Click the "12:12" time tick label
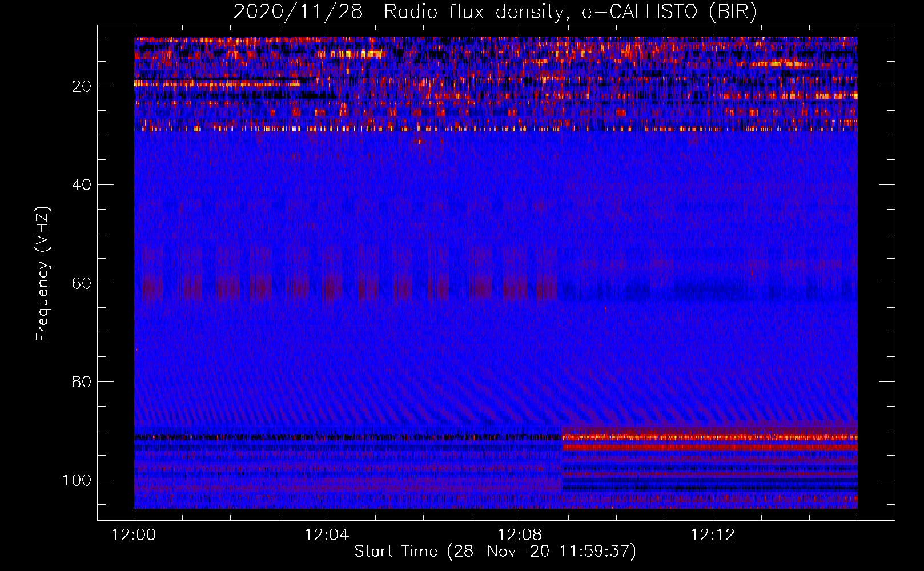This screenshot has width=924, height=571. pos(713,535)
